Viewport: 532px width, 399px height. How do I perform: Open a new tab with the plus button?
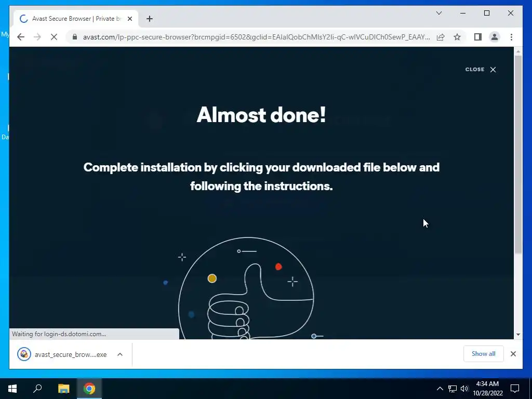click(x=150, y=19)
